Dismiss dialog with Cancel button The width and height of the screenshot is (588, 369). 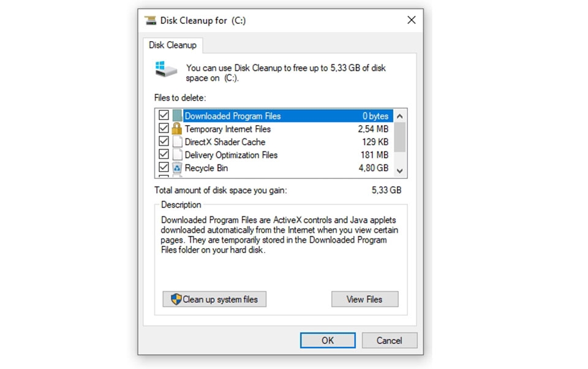point(390,340)
